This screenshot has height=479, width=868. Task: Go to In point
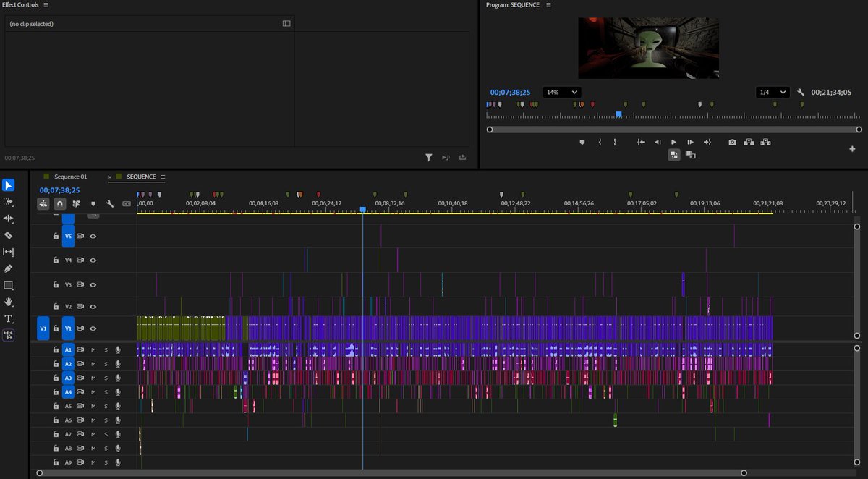(641, 142)
